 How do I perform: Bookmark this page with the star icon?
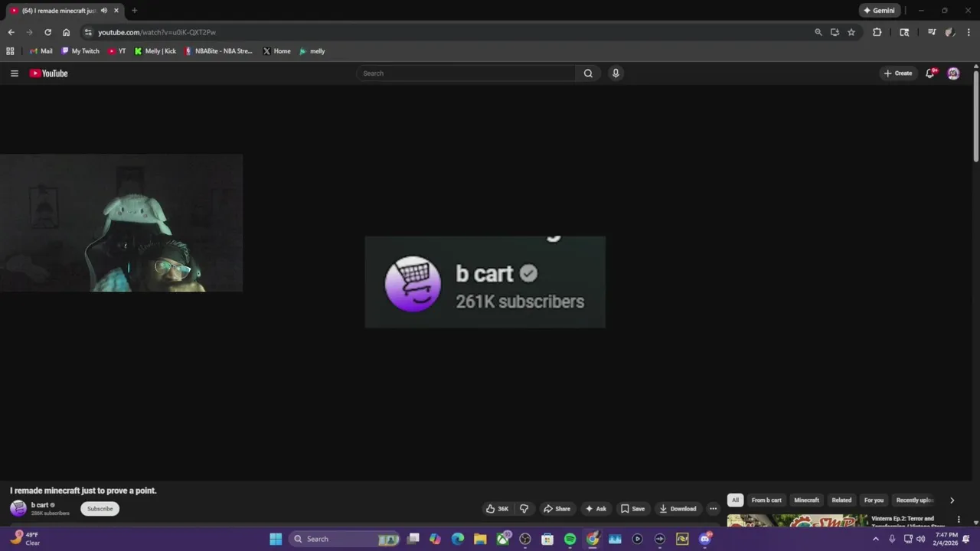click(x=851, y=32)
